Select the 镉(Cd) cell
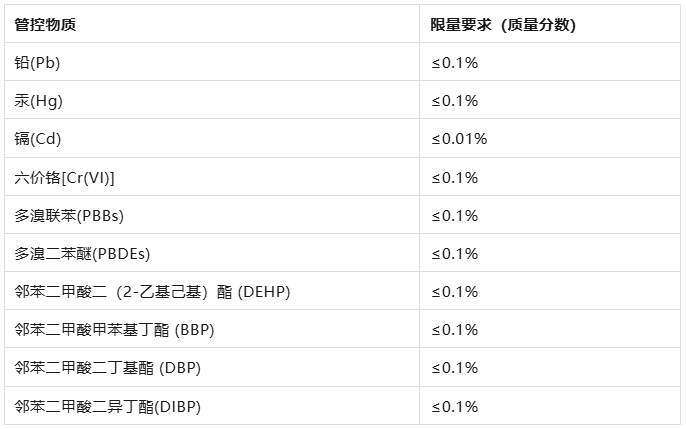 (38, 139)
